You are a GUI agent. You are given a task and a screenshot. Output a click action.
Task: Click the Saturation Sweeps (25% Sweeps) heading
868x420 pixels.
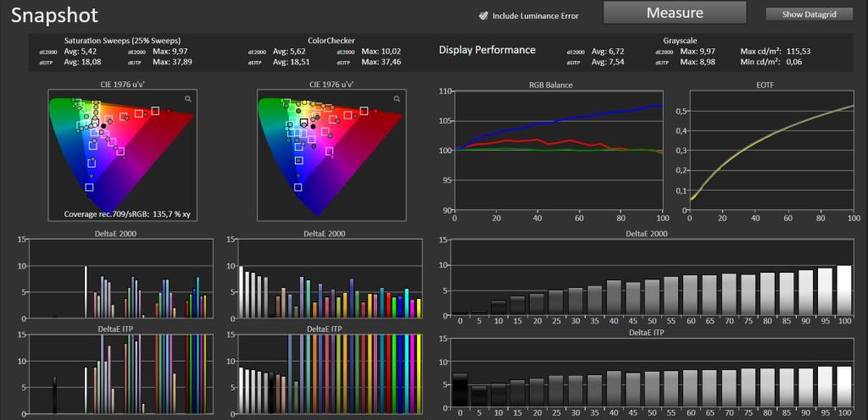pos(122,41)
